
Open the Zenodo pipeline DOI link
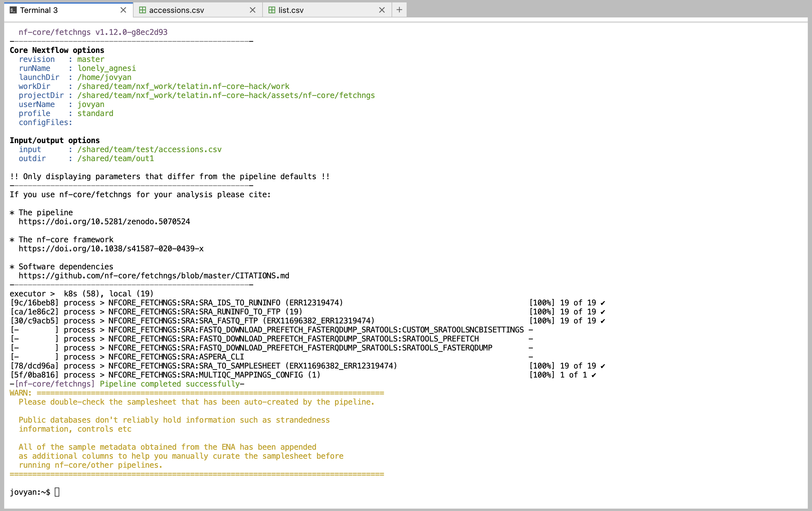(x=105, y=222)
